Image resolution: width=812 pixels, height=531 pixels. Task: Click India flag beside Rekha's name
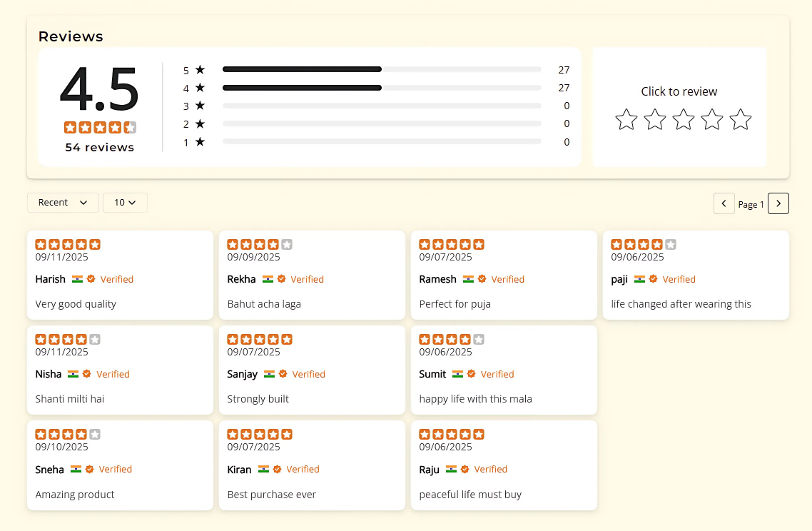(x=268, y=279)
